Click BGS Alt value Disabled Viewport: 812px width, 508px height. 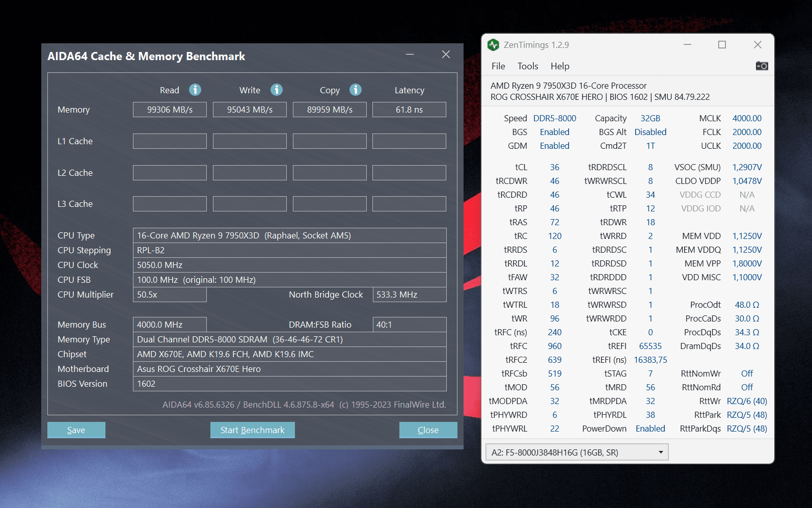pyautogui.click(x=651, y=132)
